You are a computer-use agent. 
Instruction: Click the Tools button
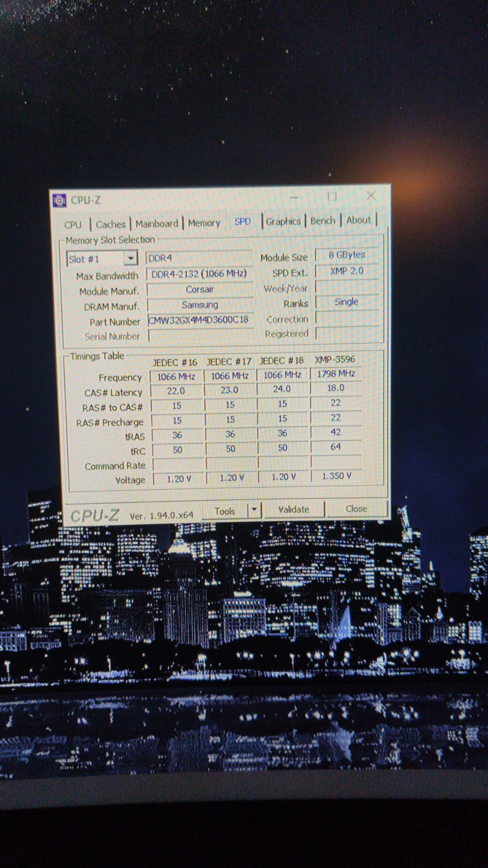click(x=225, y=511)
